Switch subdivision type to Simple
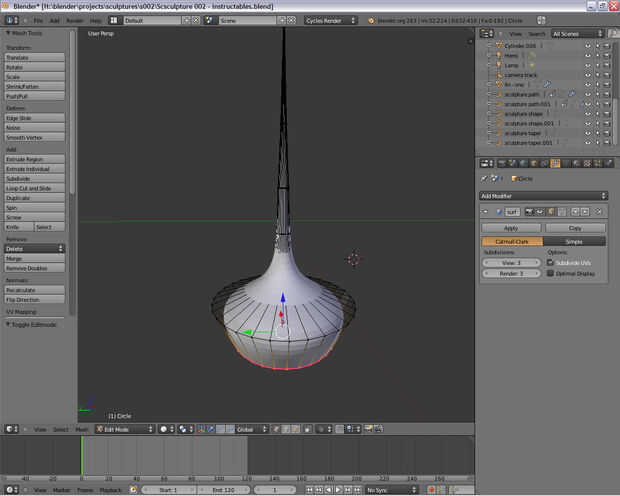The width and height of the screenshot is (620, 496). 574,241
